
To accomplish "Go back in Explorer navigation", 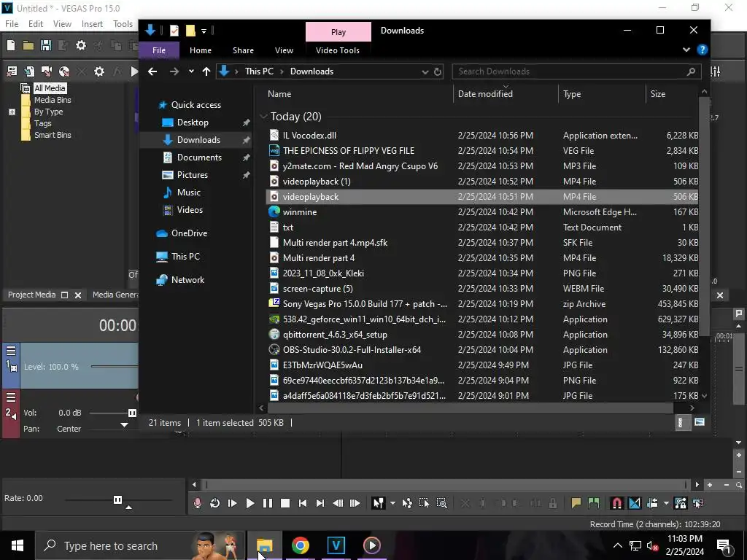I will point(152,71).
